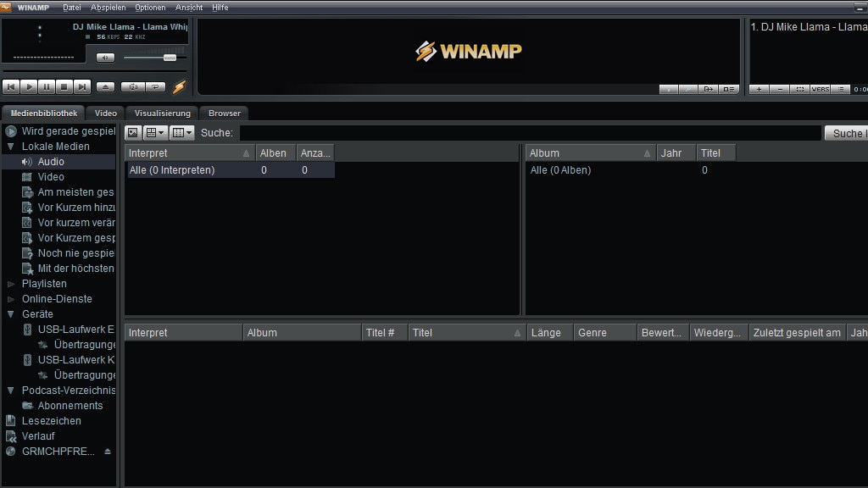Expand the Playlisten tree node
The image size is (868, 488).
(11, 284)
